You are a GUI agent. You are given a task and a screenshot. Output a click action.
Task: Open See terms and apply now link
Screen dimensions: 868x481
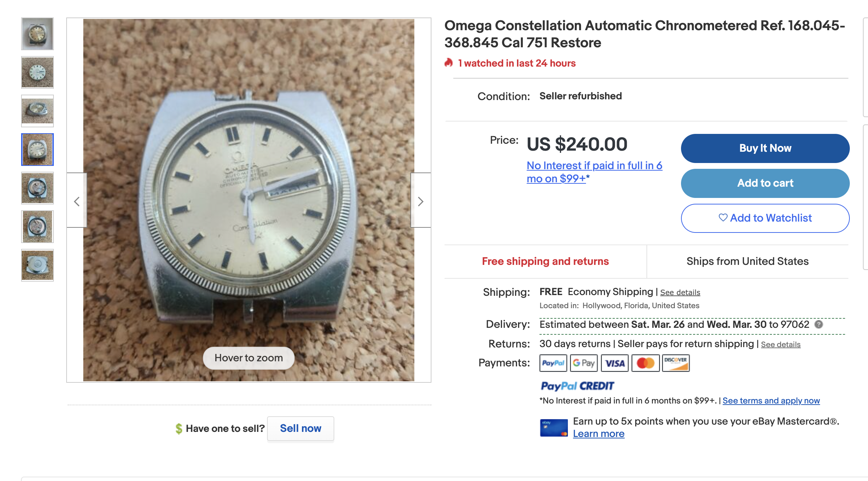coord(771,401)
